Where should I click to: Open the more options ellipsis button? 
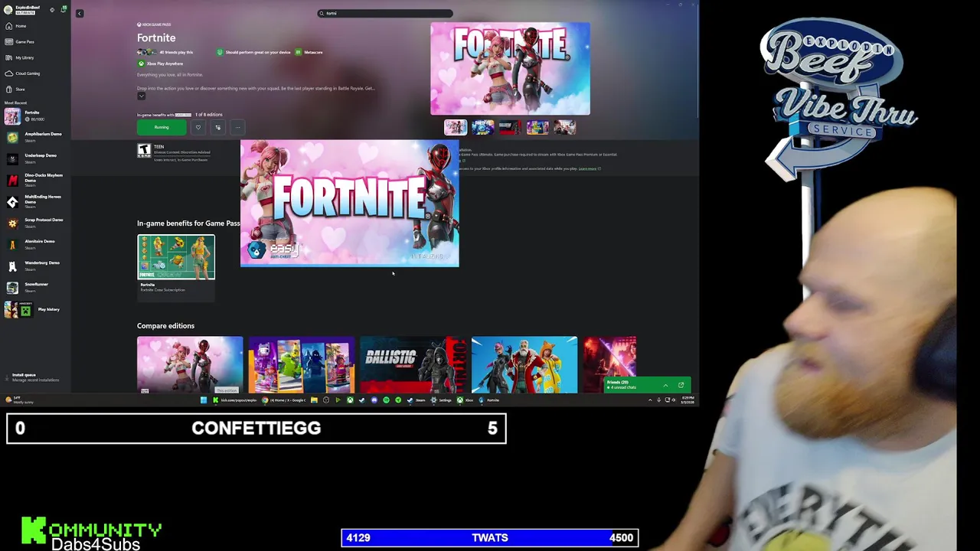(238, 128)
